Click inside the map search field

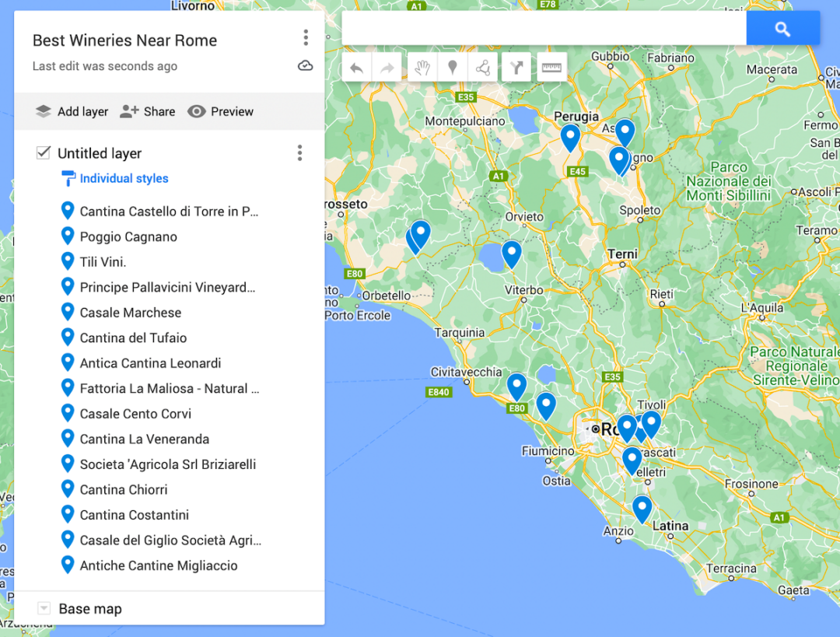tap(544, 29)
